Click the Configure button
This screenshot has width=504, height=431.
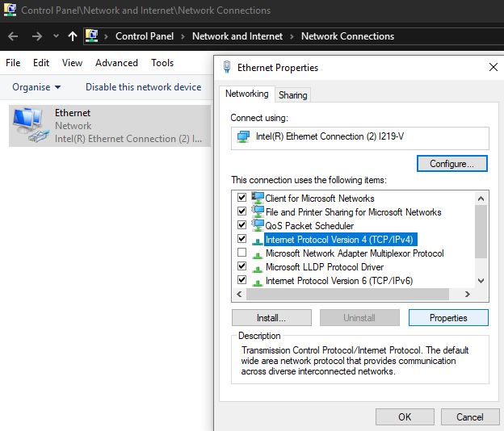click(x=451, y=164)
